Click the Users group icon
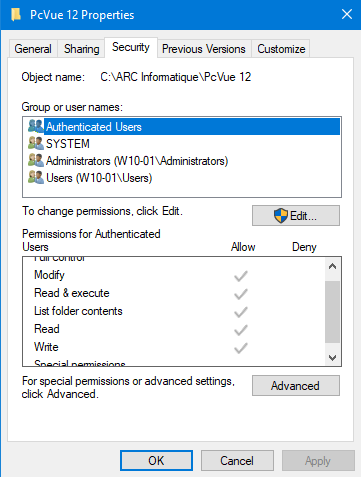This screenshot has height=477, width=361. (36, 177)
